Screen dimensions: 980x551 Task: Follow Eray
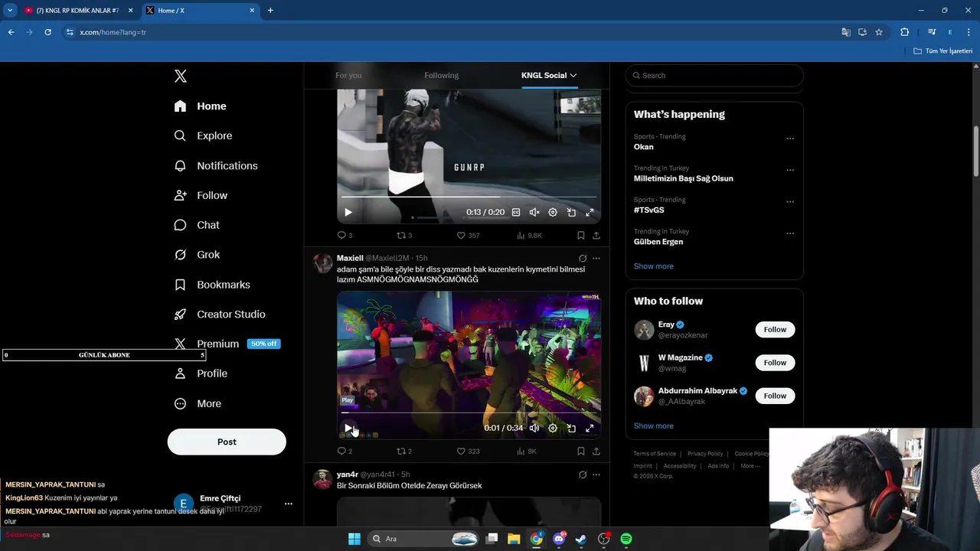(775, 330)
